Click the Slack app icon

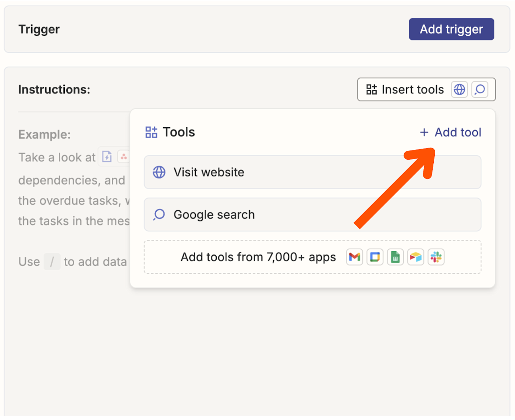click(436, 257)
